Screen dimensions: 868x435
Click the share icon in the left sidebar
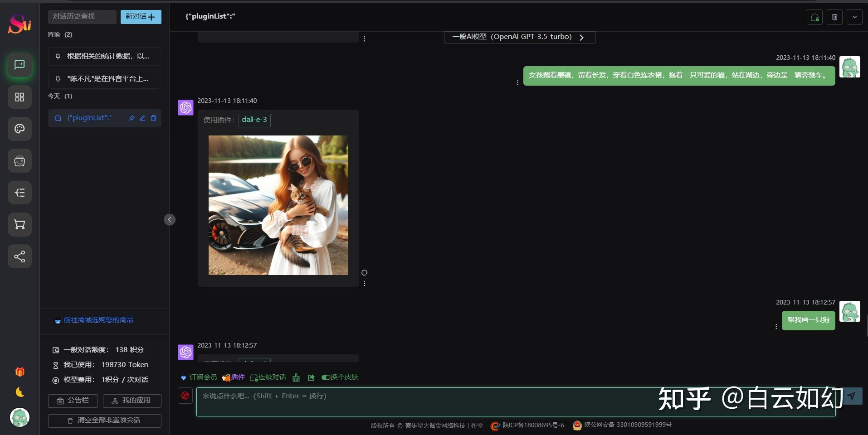pyautogui.click(x=19, y=256)
